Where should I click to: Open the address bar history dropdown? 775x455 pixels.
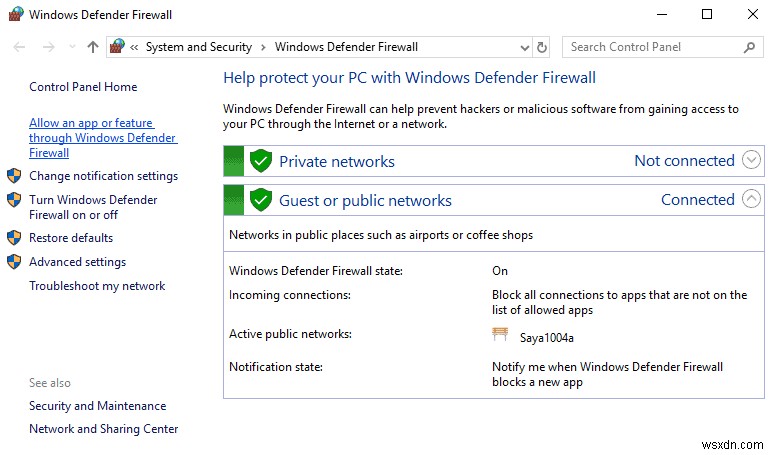coord(525,48)
